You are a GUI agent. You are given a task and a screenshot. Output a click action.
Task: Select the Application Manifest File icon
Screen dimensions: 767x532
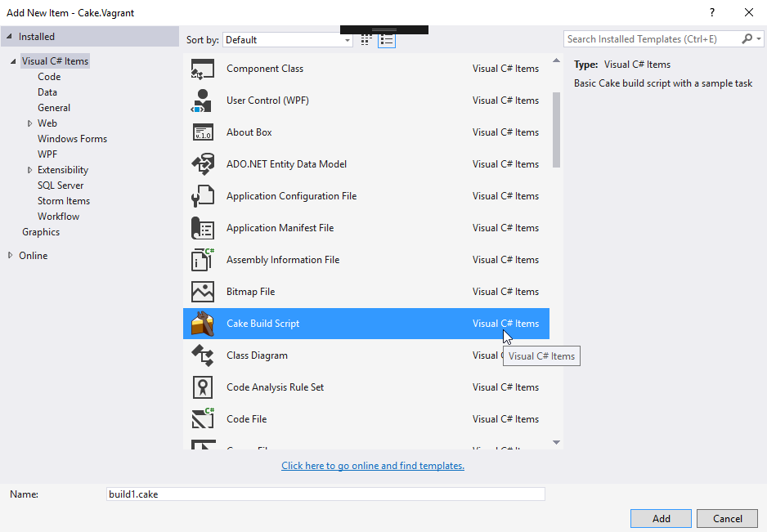(x=203, y=228)
